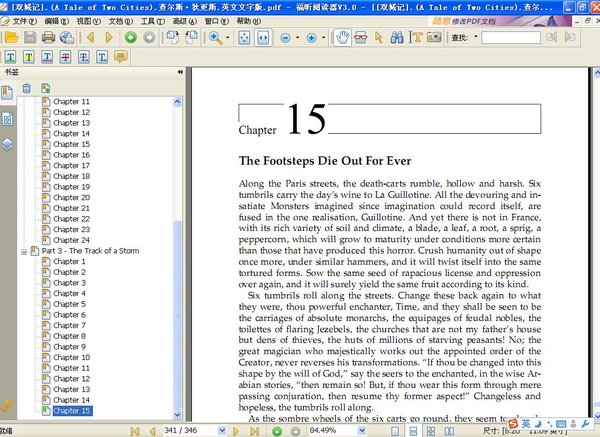Click the email/globe document icon
The height and width of the screenshot is (437, 600).
[67, 38]
